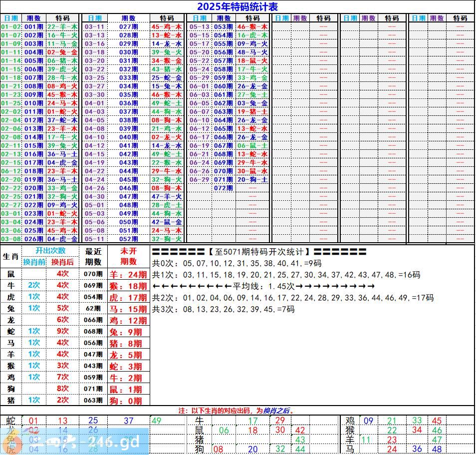Select the 共0次 statistics line

click(237, 263)
